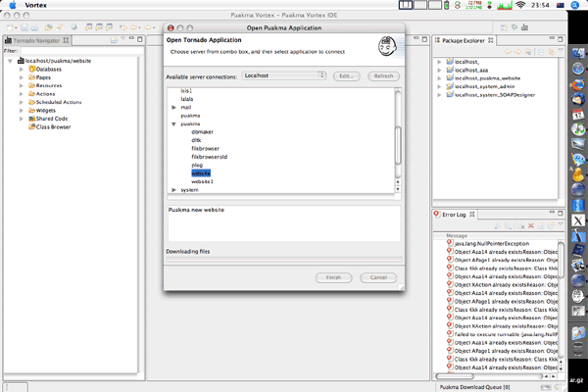
Task: Select the Tornado Navigator tab
Action: 36,40
